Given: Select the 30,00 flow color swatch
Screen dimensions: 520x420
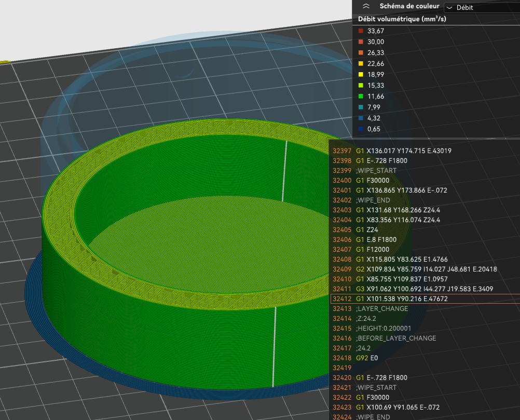Looking at the screenshot, I should (361, 42).
